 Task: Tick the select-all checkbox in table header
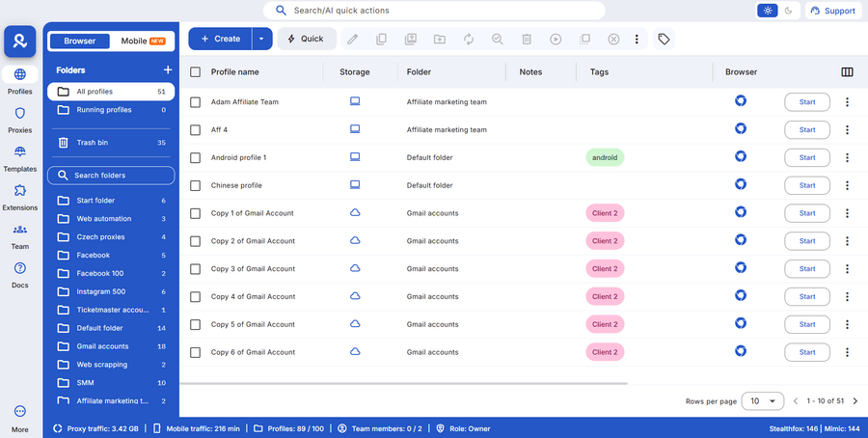click(196, 71)
